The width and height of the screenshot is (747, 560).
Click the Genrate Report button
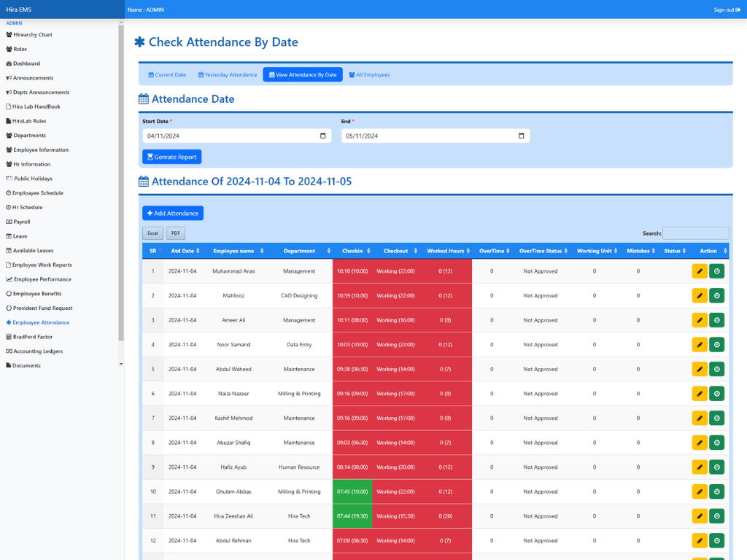(171, 157)
